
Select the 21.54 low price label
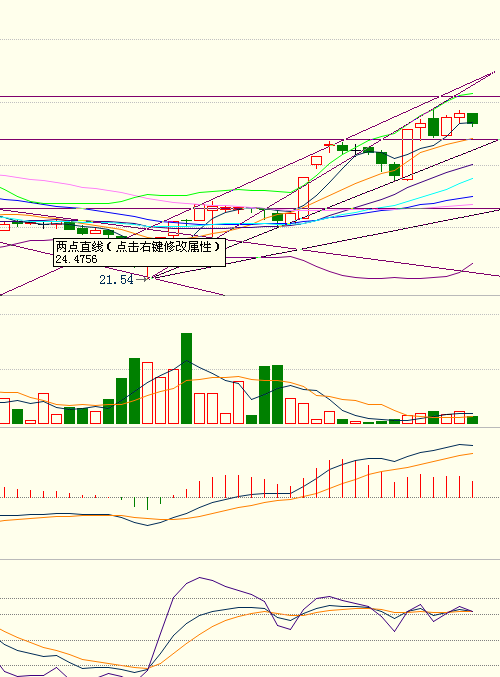click(x=117, y=280)
